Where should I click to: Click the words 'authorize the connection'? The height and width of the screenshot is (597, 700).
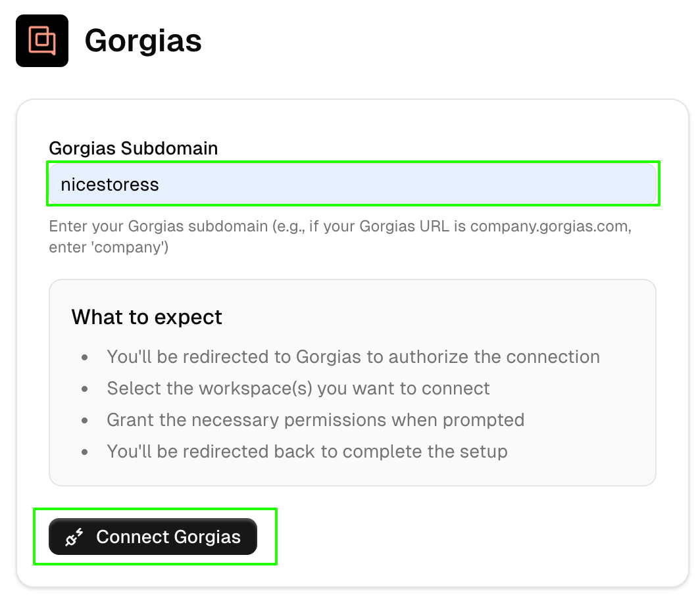pos(494,357)
